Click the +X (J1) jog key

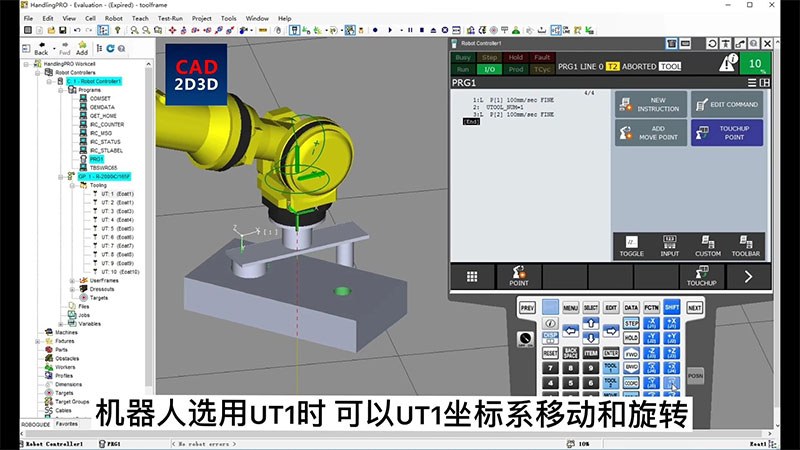point(671,323)
